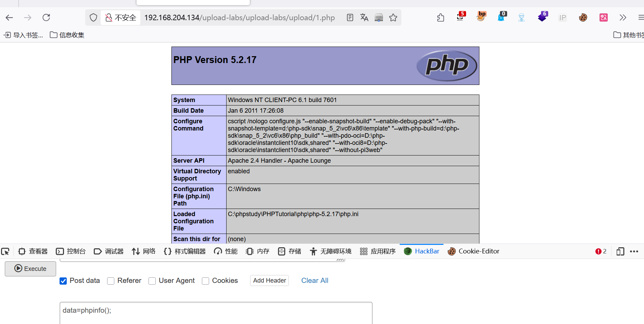Viewport: 644px width, 324px height.
Task: Switch to the 存储 storage tab
Action: click(289, 251)
